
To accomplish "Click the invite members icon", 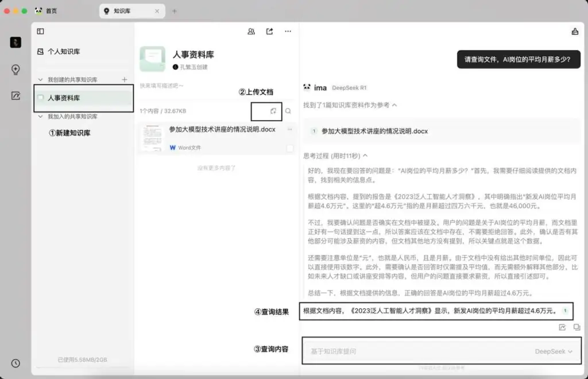I will click(251, 32).
